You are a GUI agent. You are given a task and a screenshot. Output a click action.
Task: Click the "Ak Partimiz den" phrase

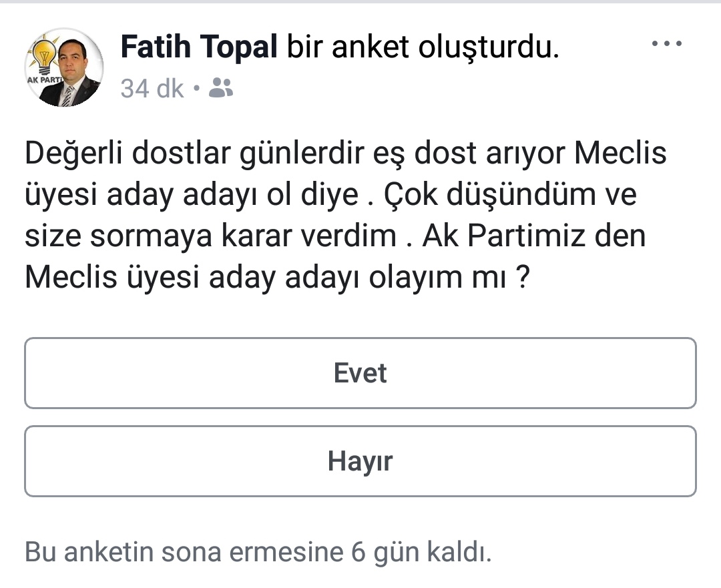tap(534, 237)
